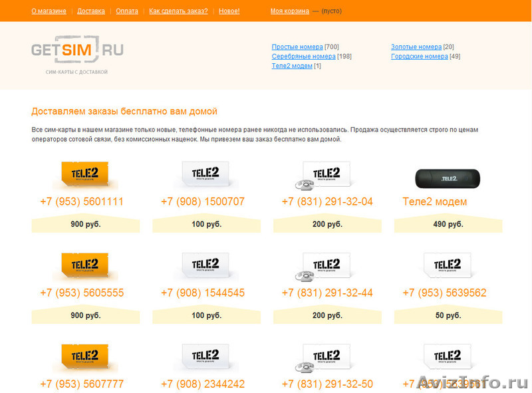Click white Tele2 SIM image above +7 (908) 2344242
Viewport: 532px width, 393px height.
[x=205, y=357]
